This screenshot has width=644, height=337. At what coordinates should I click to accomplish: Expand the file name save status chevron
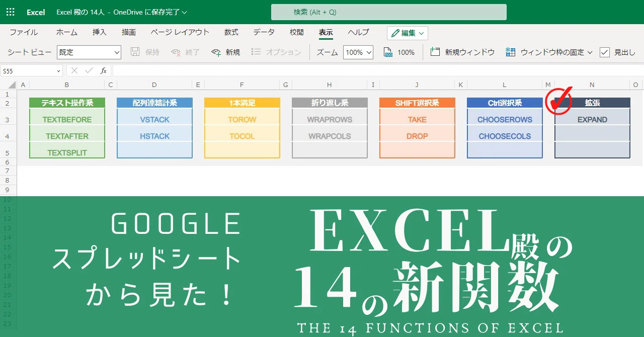[184, 12]
